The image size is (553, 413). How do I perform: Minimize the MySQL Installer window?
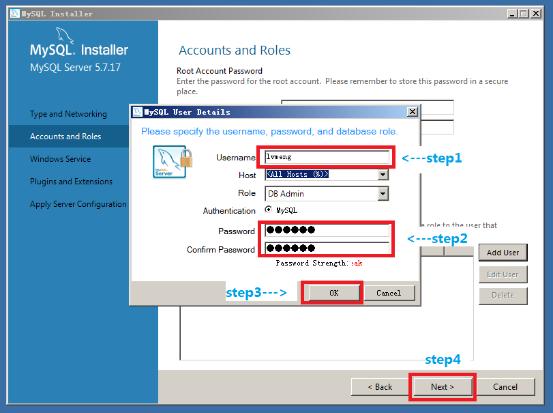(512, 13)
